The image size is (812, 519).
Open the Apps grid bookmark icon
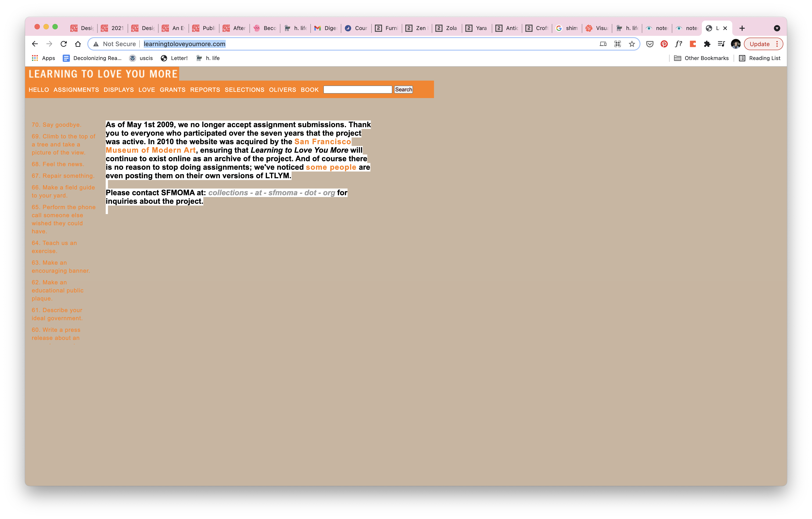pos(35,58)
